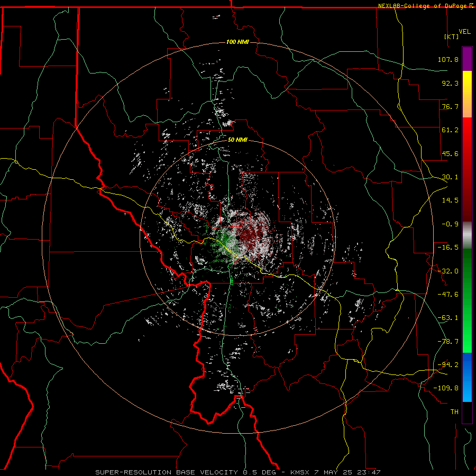The width and height of the screenshot is (476, 476).
Task: Select the green color bar segment
Action: pos(467,300)
